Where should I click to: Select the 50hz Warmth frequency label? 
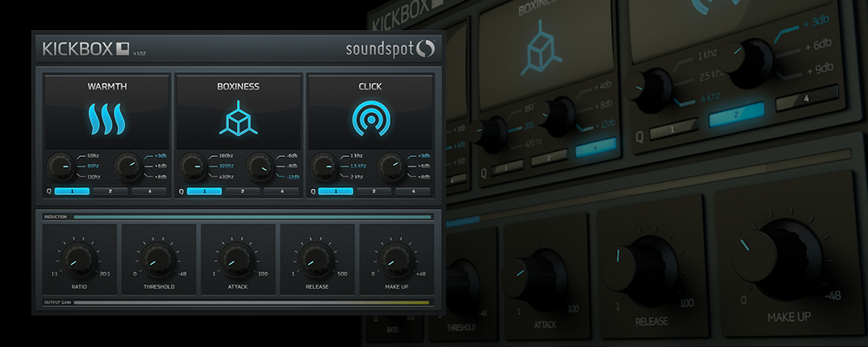tap(94, 155)
